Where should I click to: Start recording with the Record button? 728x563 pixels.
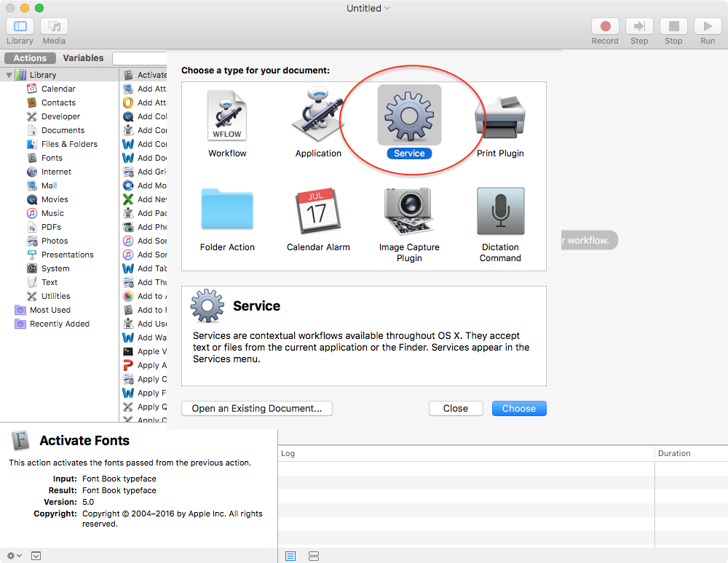(x=605, y=26)
